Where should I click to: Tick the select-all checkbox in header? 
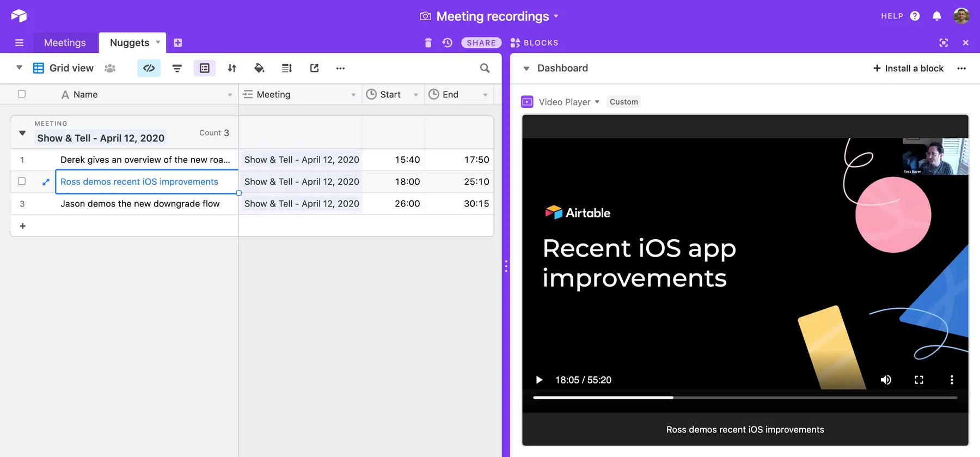click(22, 94)
